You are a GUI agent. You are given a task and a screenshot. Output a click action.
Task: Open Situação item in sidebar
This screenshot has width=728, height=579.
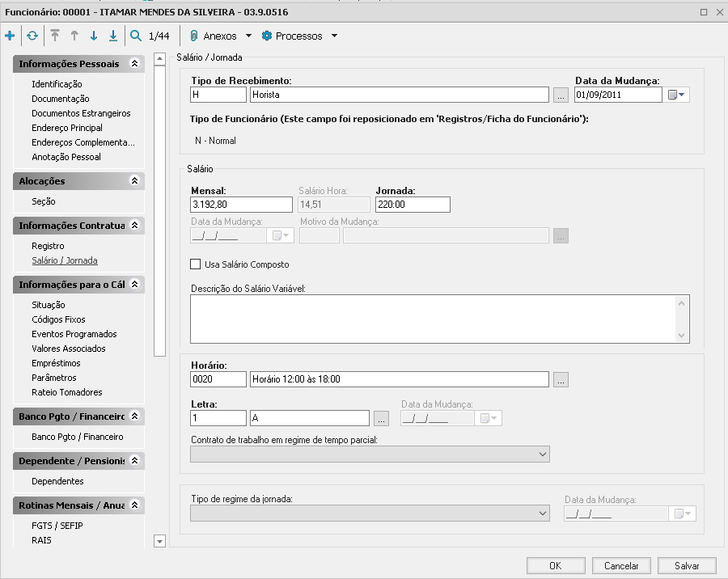pyautogui.click(x=49, y=305)
